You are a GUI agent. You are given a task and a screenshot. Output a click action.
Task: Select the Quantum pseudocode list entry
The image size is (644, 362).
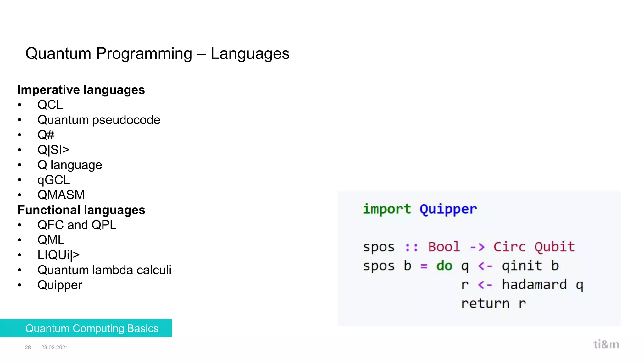(99, 120)
